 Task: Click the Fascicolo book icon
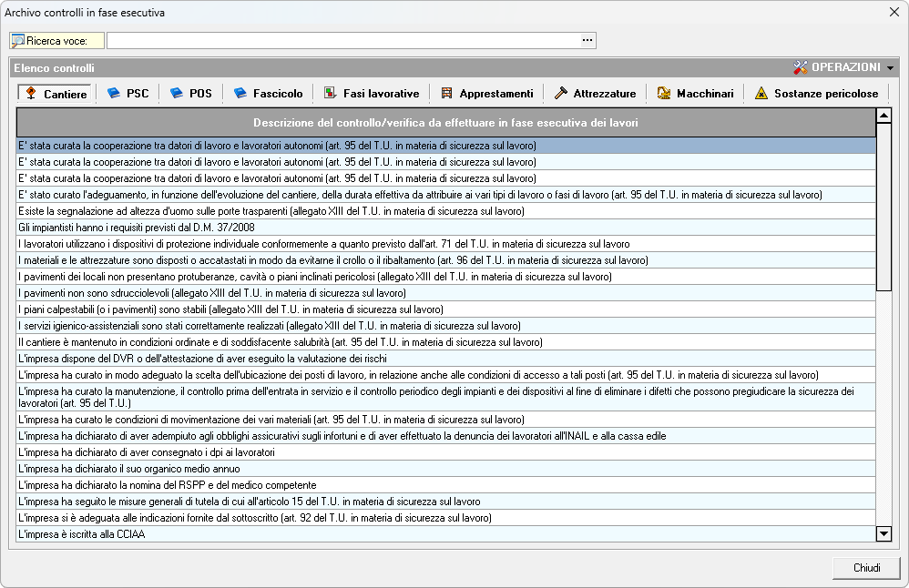click(240, 94)
